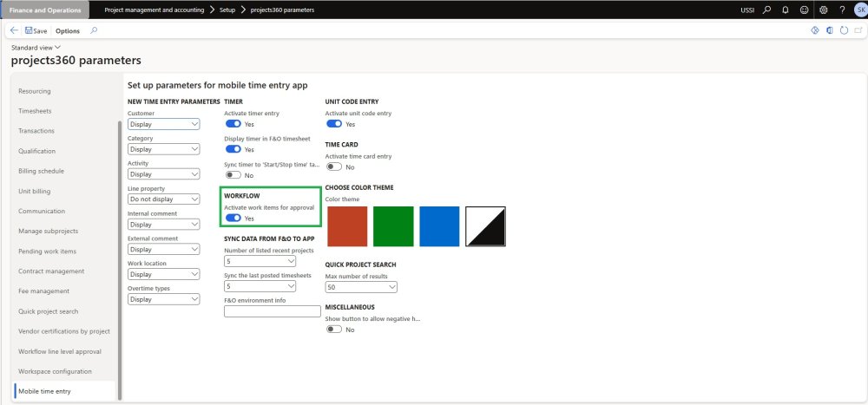Open the Internal comment dropdown

[163, 225]
